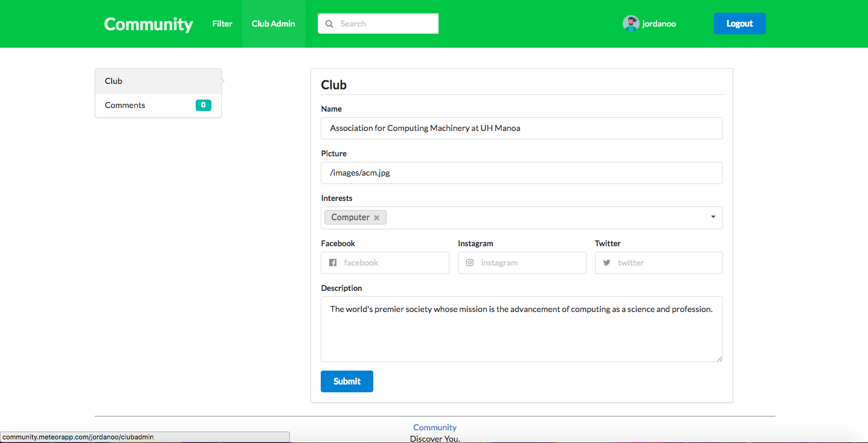Click the Instagram icon in field
This screenshot has height=443, width=868.
click(470, 263)
